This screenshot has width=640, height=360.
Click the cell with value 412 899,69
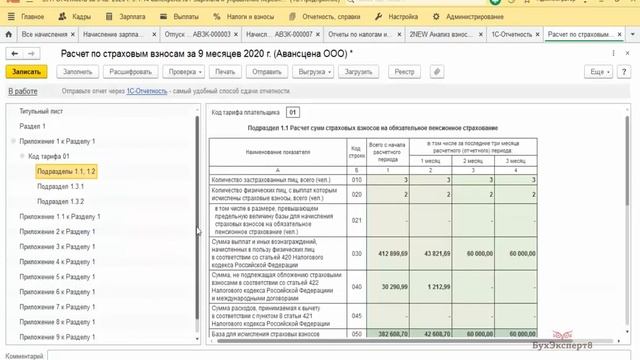(388, 253)
